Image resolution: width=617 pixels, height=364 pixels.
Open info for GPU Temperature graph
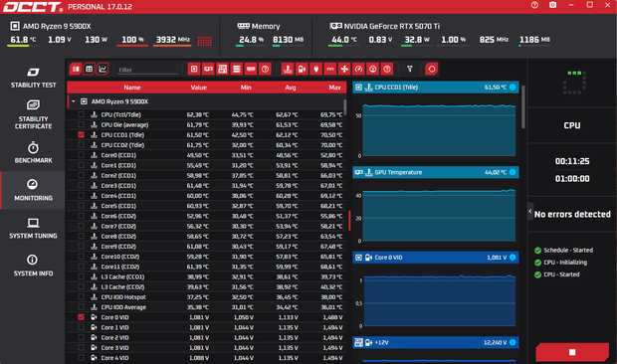(x=513, y=172)
